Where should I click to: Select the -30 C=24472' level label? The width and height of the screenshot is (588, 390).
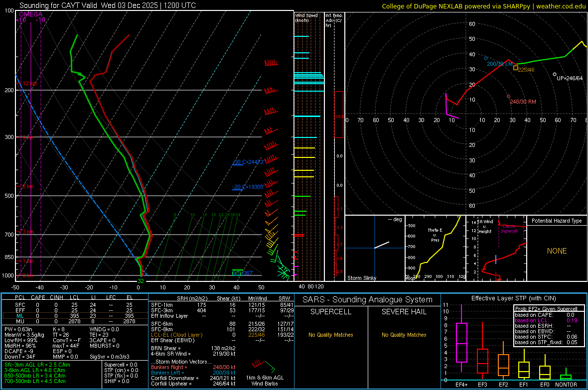pyautogui.click(x=248, y=162)
